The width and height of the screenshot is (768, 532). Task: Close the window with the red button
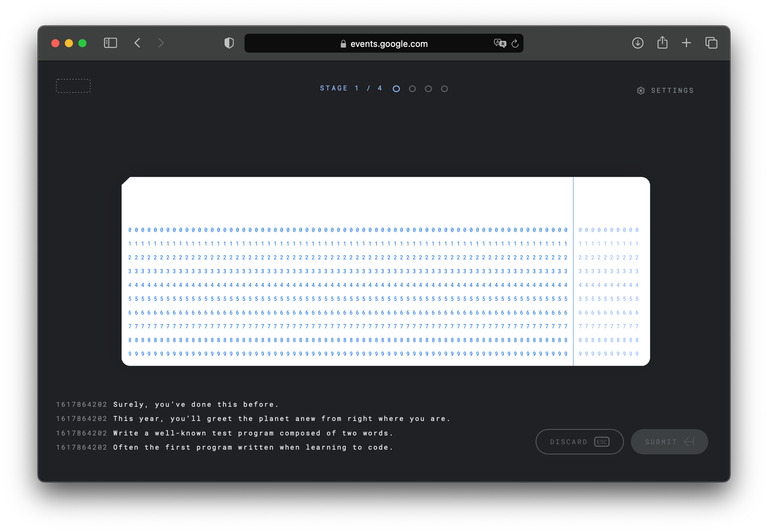coord(55,43)
